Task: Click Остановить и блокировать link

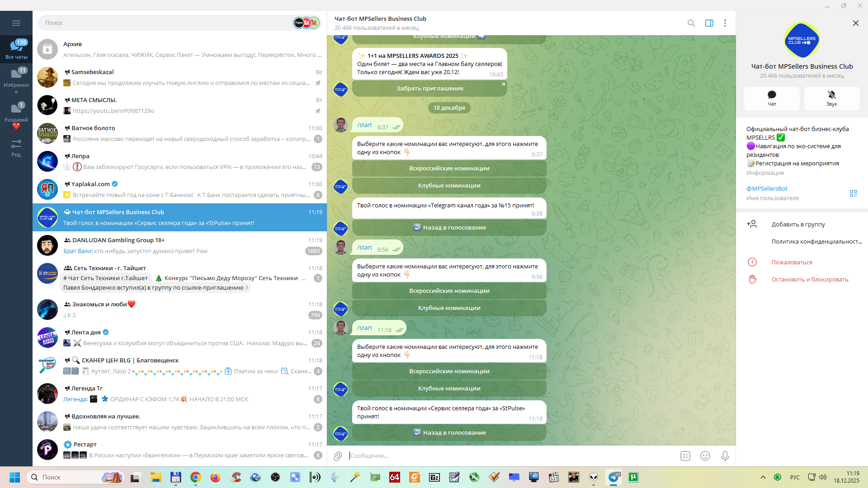Action: pyautogui.click(x=810, y=280)
